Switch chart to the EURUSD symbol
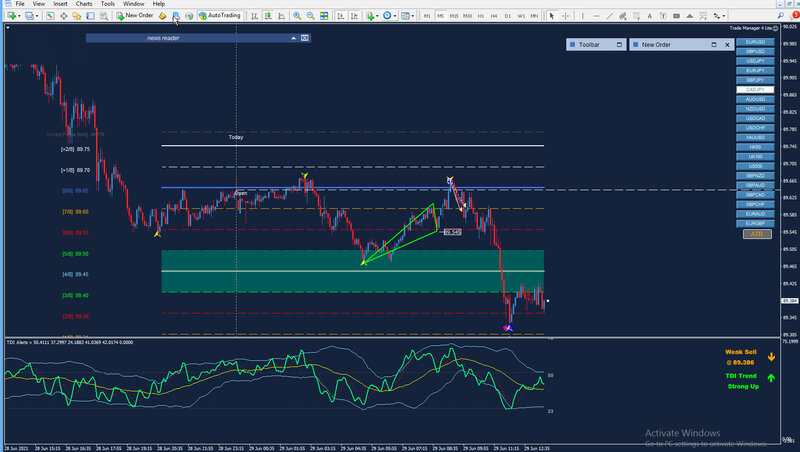800x452 pixels. (756, 41)
